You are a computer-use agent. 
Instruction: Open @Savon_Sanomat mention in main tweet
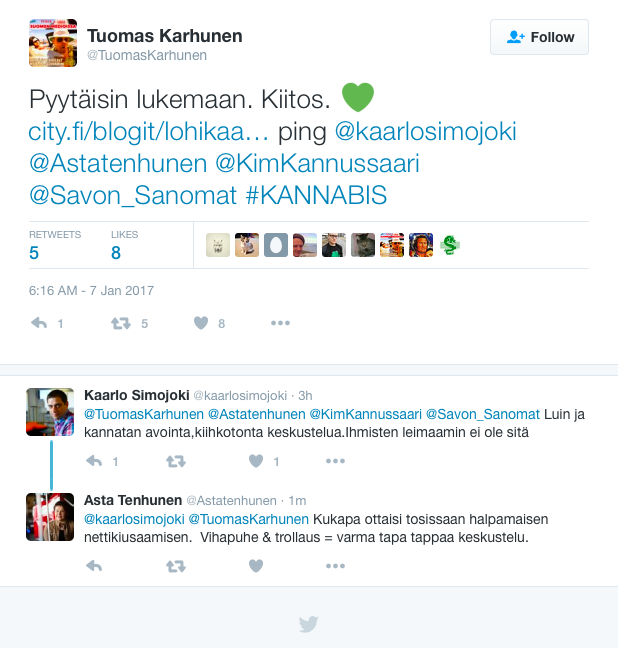tap(133, 195)
